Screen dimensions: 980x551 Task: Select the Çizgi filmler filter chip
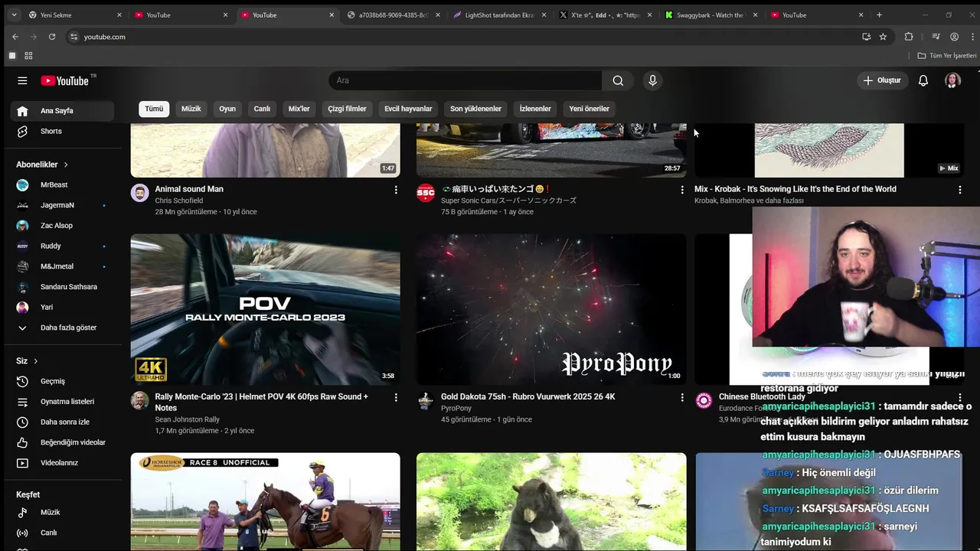tap(347, 109)
